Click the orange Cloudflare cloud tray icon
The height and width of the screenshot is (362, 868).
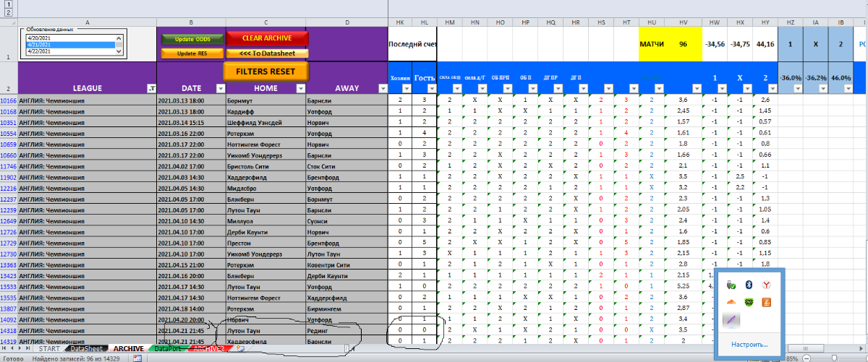(730, 302)
